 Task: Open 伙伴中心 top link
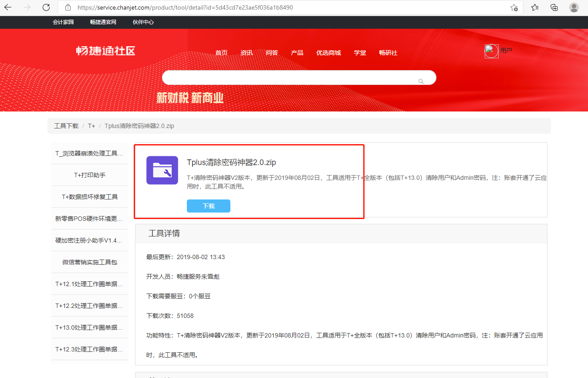(x=143, y=22)
